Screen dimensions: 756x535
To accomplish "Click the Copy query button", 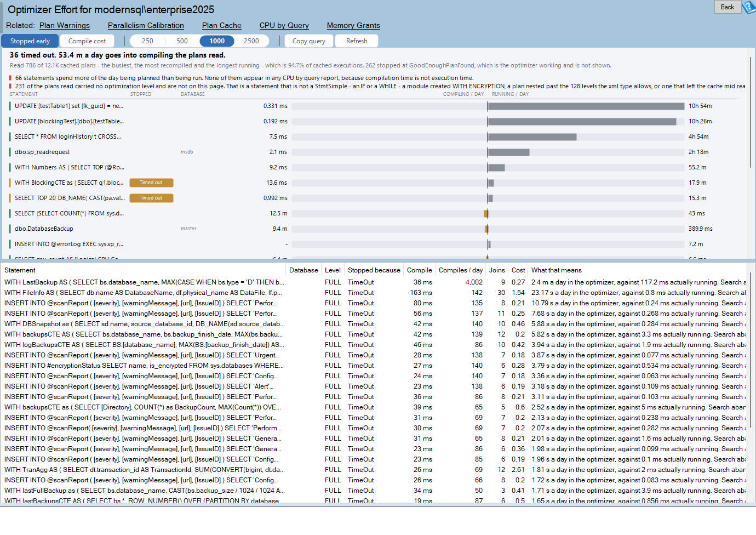I will pyautogui.click(x=308, y=41).
